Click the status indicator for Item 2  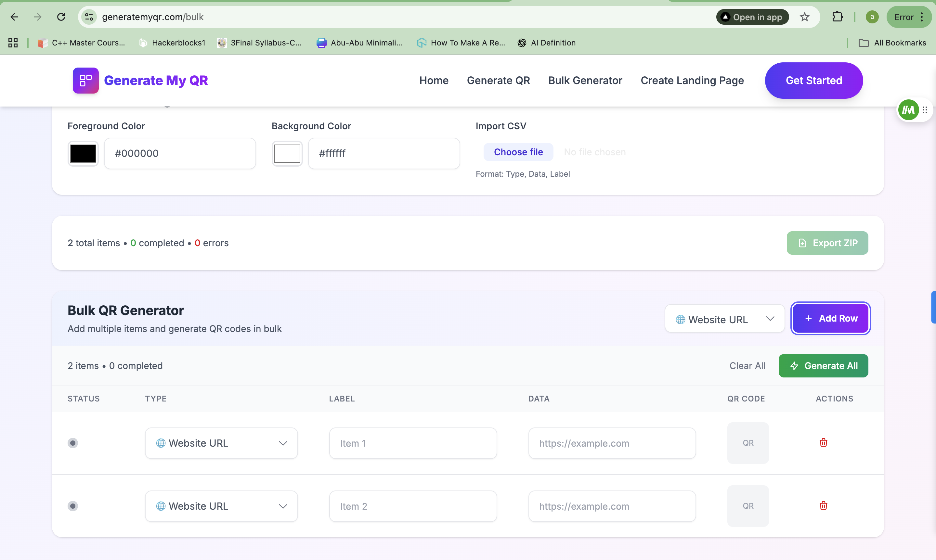point(73,506)
